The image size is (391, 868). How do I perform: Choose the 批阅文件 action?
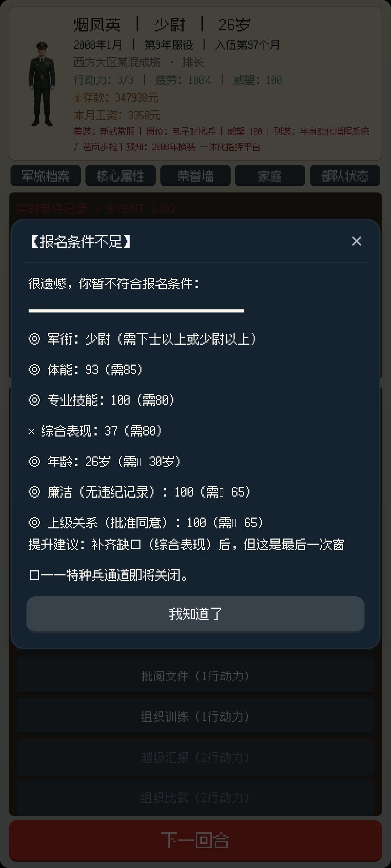[x=195, y=676]
